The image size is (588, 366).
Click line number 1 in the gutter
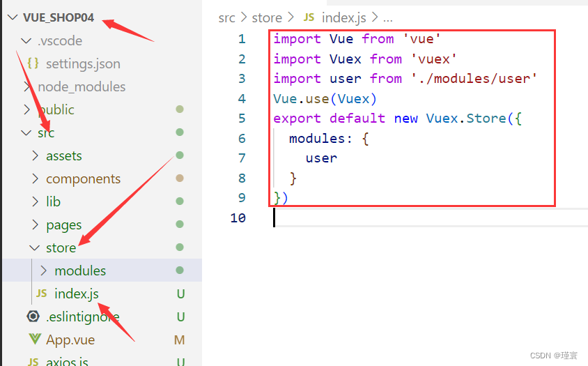pos(242,39)
